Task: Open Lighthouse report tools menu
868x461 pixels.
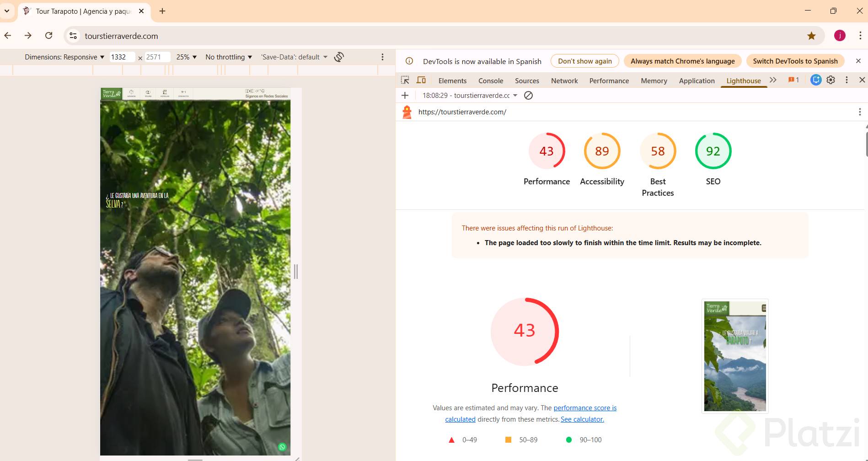Action: [x=860, y=112]
